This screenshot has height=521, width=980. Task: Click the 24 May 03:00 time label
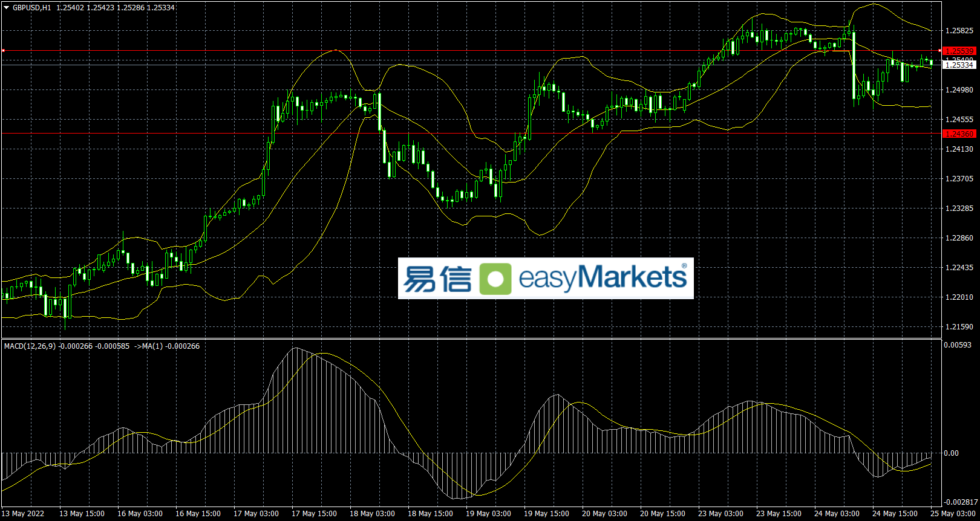tap(837, 514)
